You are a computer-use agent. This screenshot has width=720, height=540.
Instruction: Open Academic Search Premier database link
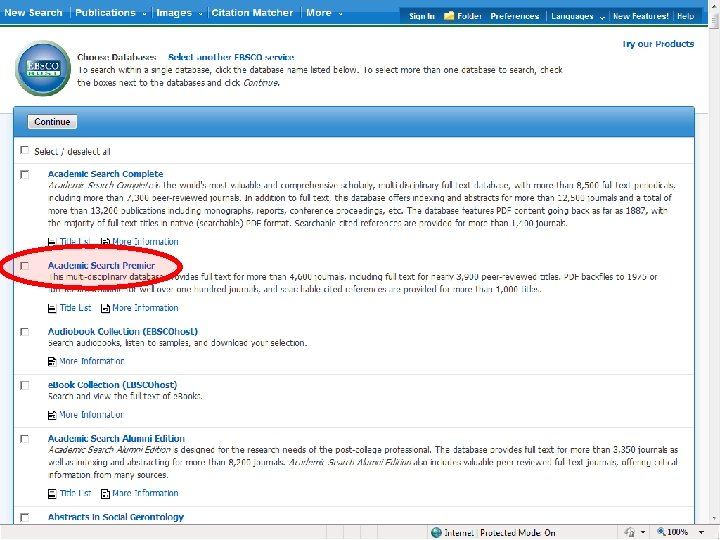pos(101,265)
